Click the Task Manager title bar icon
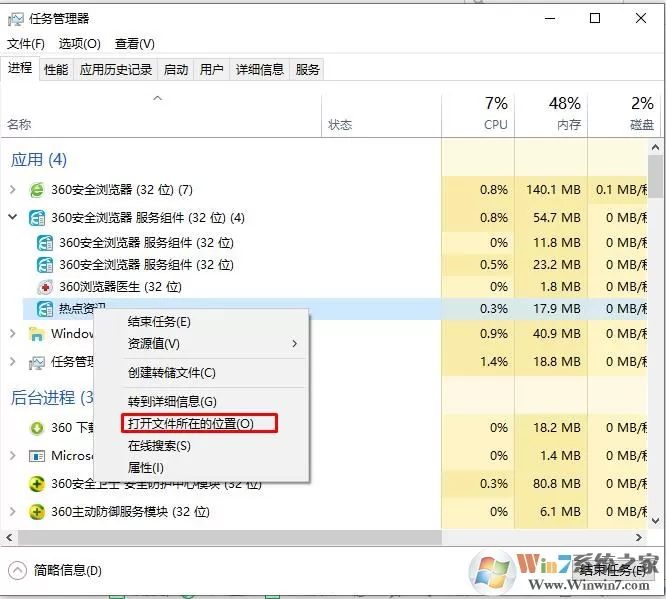 coord(16,19)
